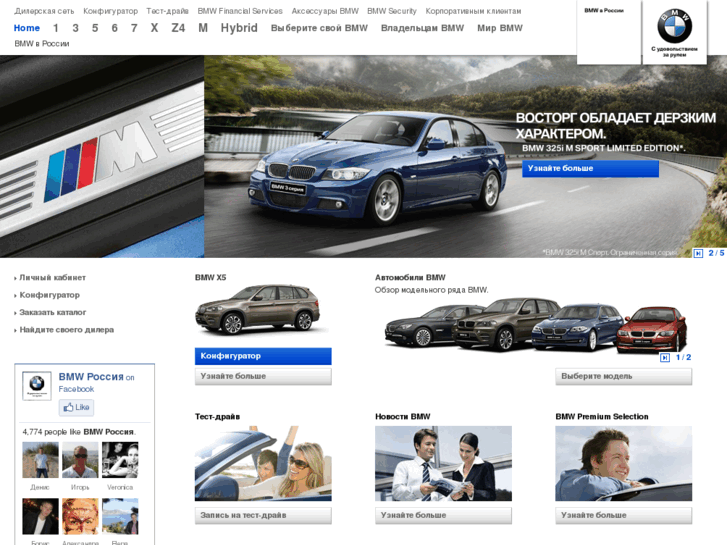727x545 pixels.
Task: Click the Тест-драйв section heading
Action: tap(217, 417)
